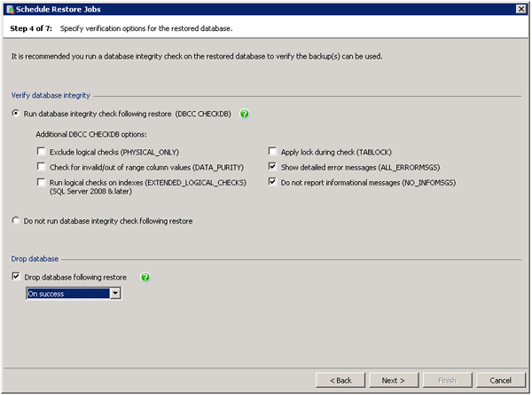Click help icon beside DBCC CHECKDB option

tap(245, 114)
